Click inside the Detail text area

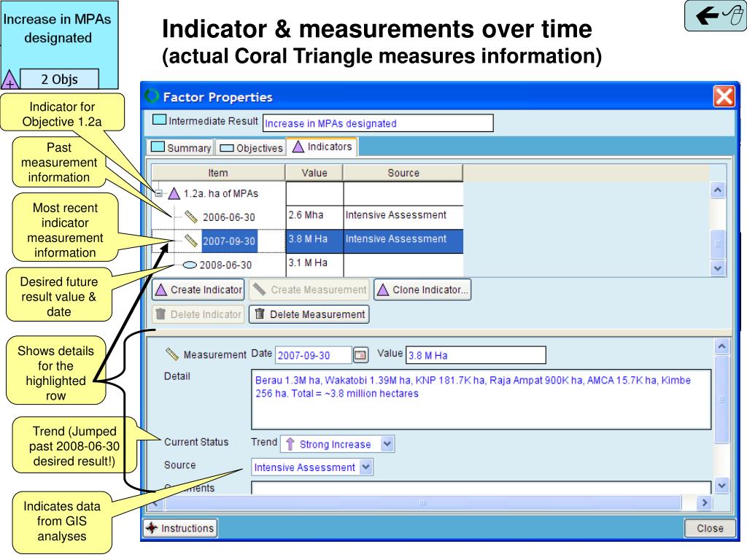pos(481,399)
